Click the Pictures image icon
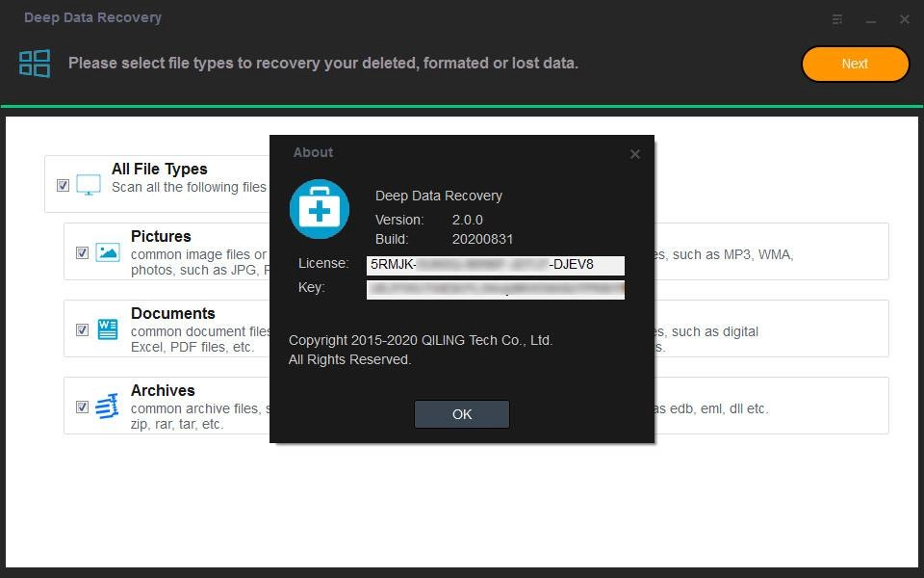Image resolution: width=924 pixels, height=578 pixels. coord(108,252)
